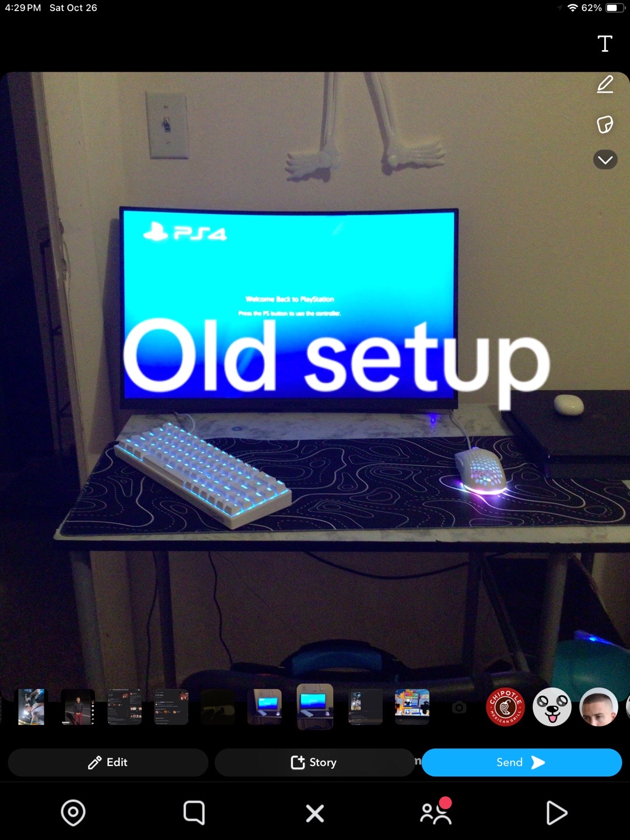630x840 pixels.
Task: Choose the thumbnail of the standing person
Action: (78, 706)
